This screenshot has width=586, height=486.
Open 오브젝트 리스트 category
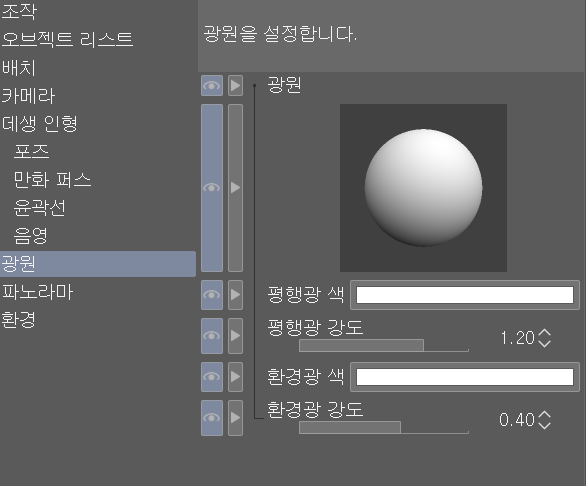[x=67, y=39]
